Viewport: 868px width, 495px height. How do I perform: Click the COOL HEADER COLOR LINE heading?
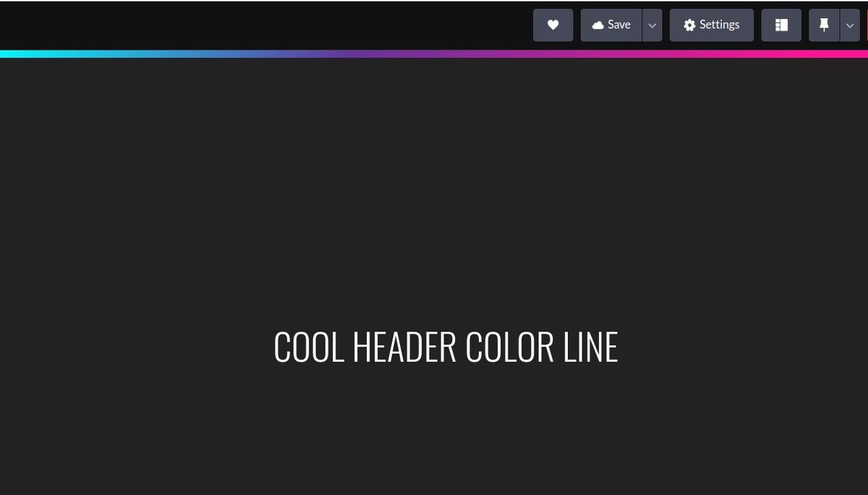(x=446, y=348)
